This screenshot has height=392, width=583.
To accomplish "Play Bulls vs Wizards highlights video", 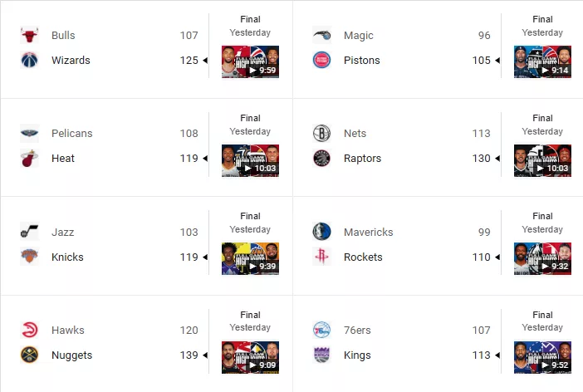I will (x=250, y=62).
